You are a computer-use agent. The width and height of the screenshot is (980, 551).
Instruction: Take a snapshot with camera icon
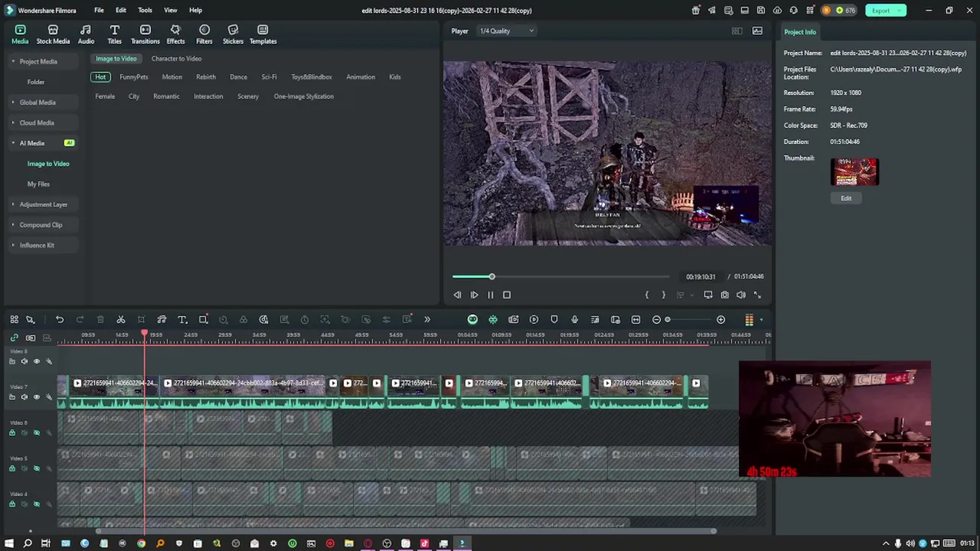724,295
